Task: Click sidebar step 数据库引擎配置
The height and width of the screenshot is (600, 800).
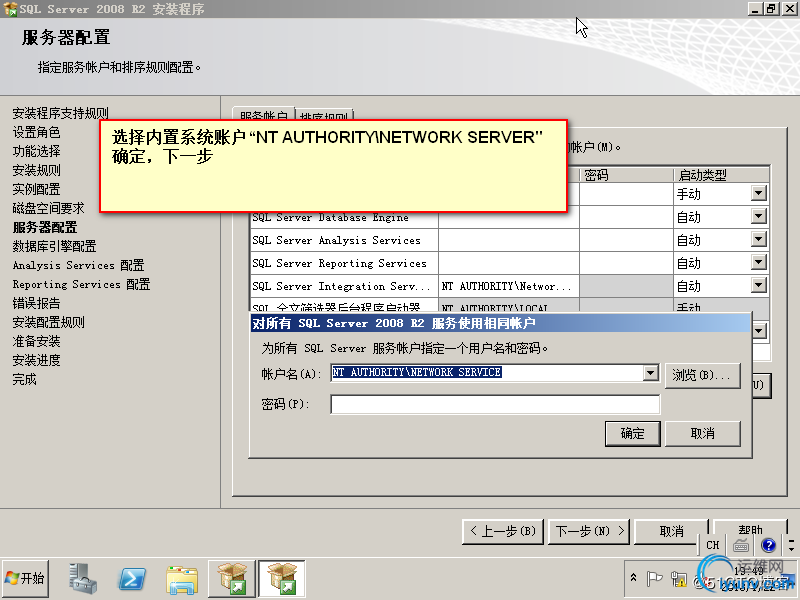Action: tap(54, 246)
